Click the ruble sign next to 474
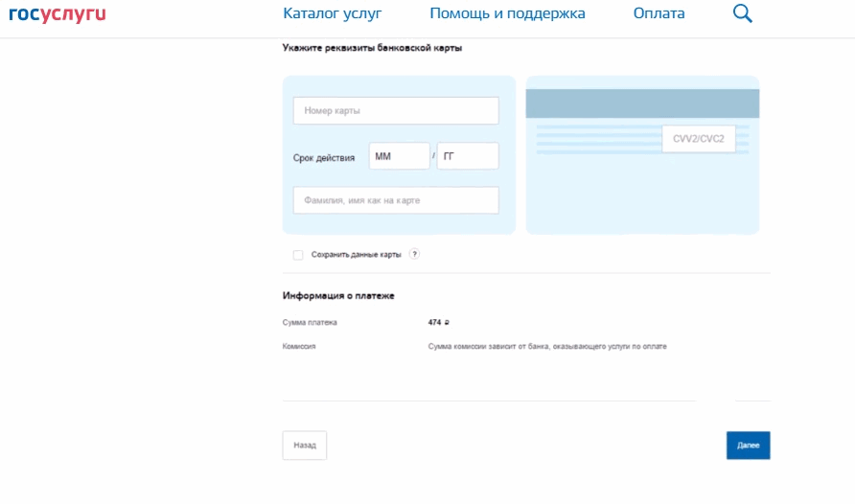The width and height of the screenshot is (855, 504). 446,323
